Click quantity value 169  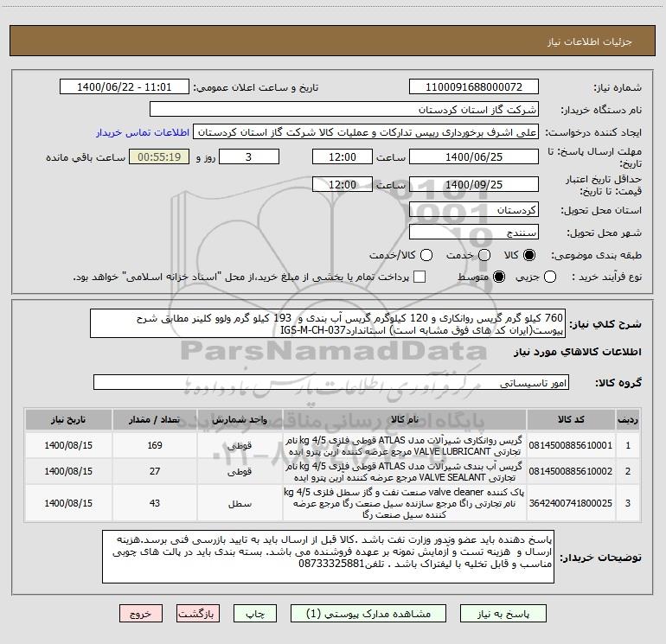[x=155, y=445]
